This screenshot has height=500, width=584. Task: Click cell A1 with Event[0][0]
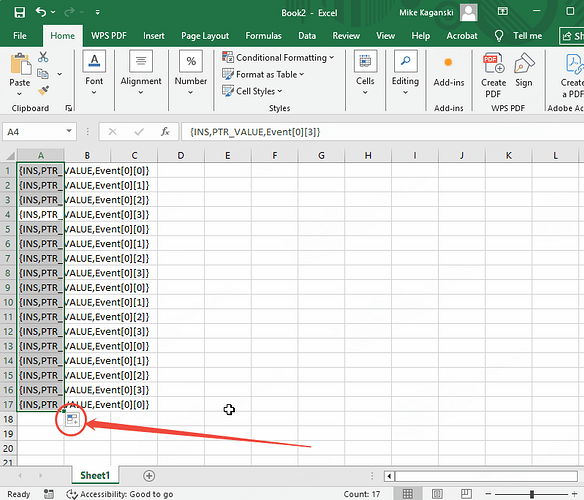pyautogui.click(x=41, y=171)
